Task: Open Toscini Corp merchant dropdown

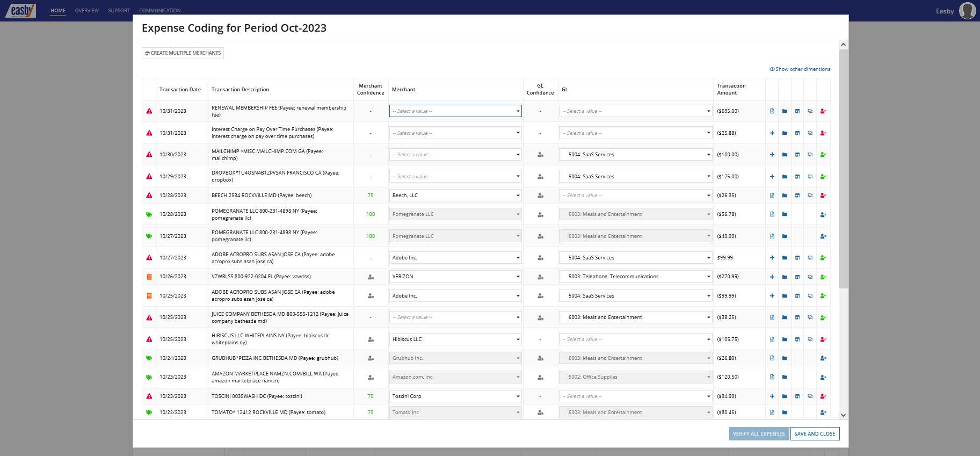Action: [455, 396]
